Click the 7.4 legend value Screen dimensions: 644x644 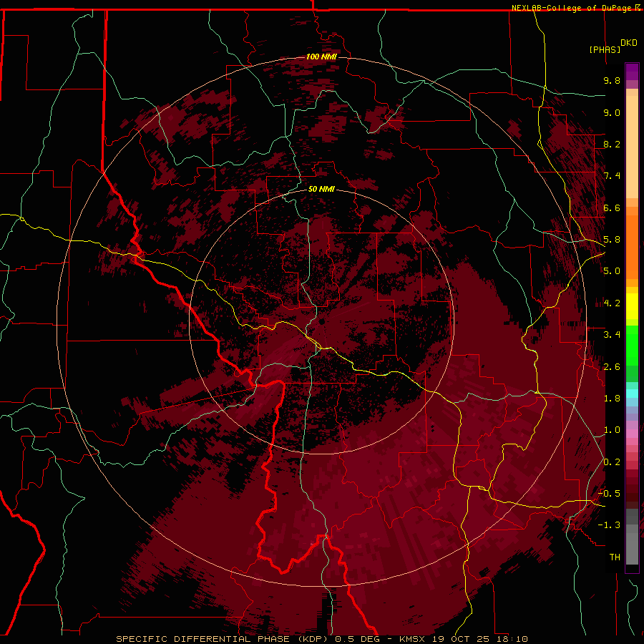[612, 176]
